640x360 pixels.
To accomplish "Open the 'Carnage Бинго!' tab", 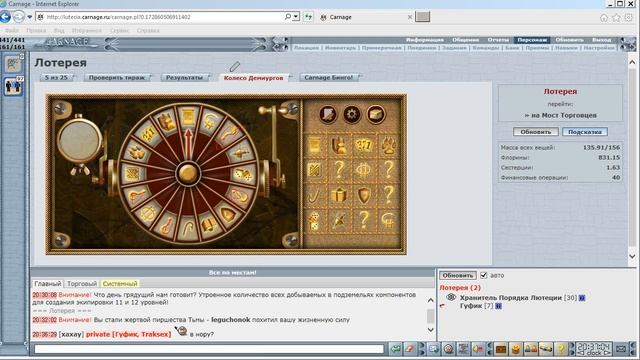I will pos(329,77).
